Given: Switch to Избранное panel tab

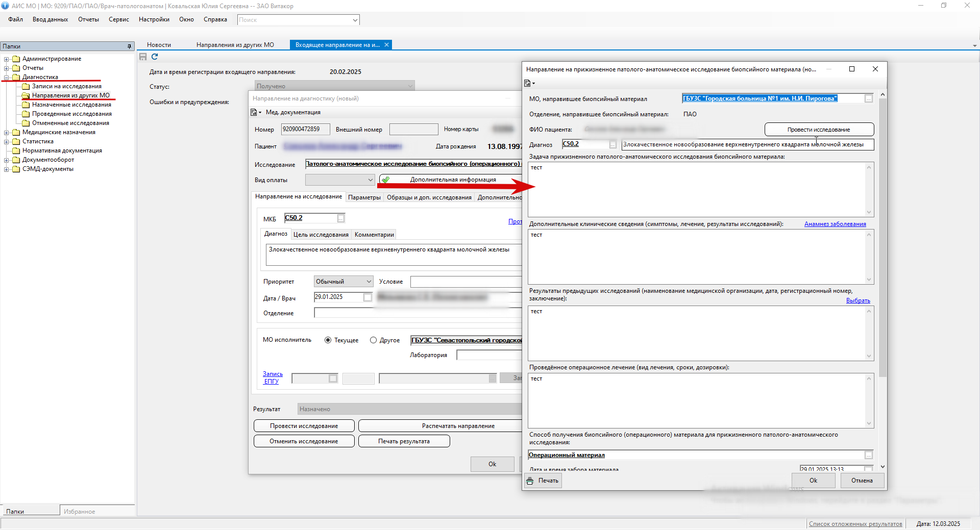Looking at the screenshot, I should point(79,512).
